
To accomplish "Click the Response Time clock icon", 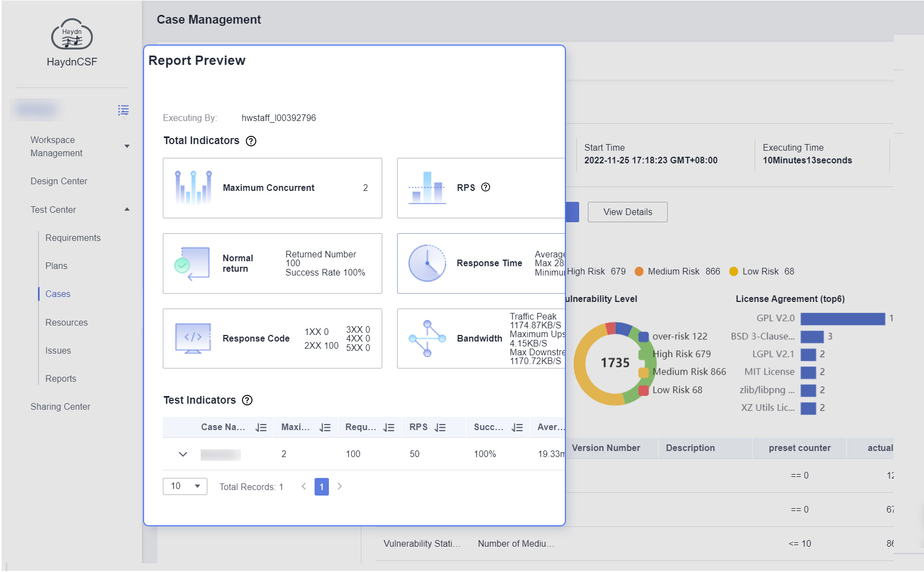I will coord(427,263).
